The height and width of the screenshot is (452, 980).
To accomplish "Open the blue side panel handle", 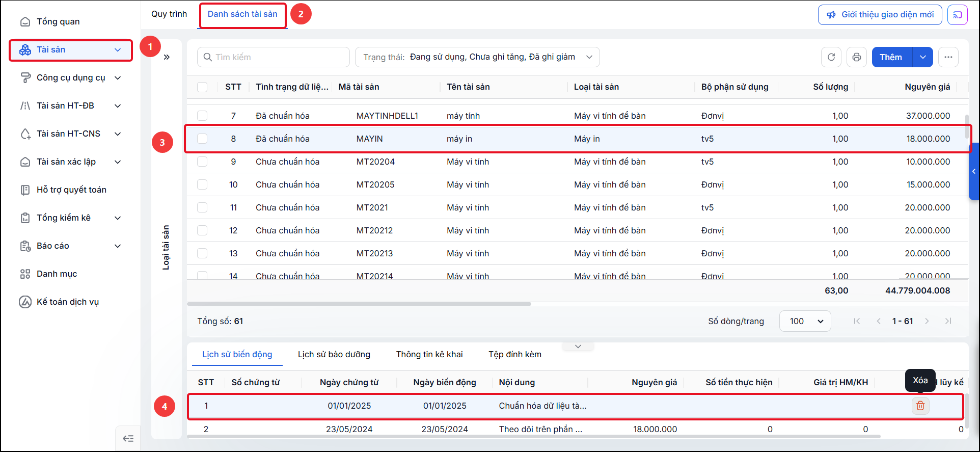I will point(974,171).
